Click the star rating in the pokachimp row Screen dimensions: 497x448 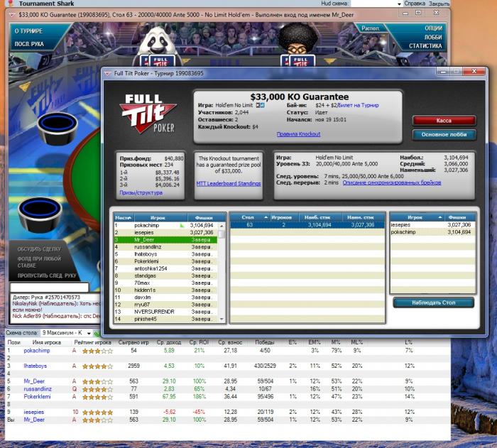[97, 351]
